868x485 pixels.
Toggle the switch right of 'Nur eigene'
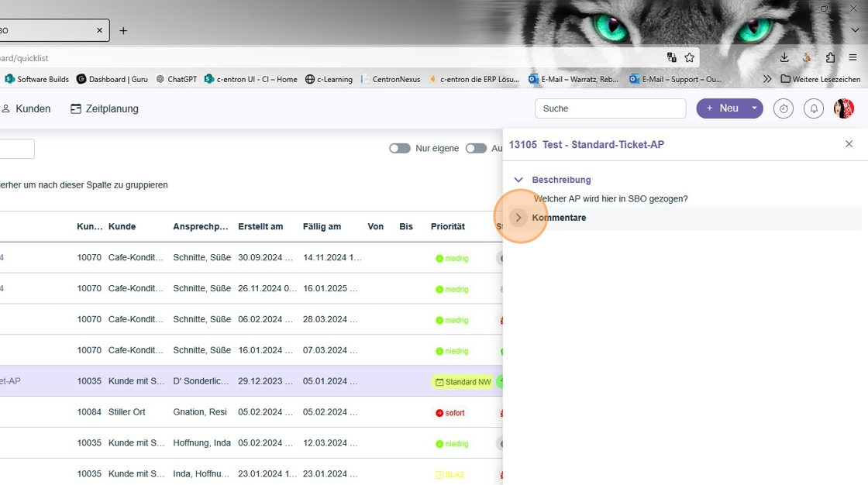(476, 149)
